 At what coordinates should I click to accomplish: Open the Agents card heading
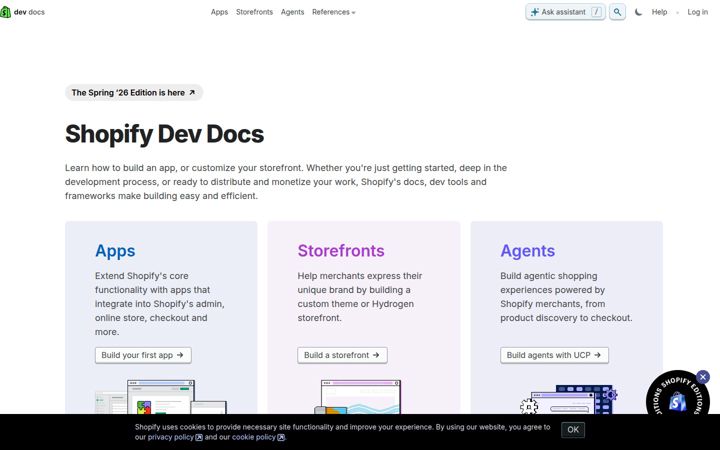pos(528,251)
